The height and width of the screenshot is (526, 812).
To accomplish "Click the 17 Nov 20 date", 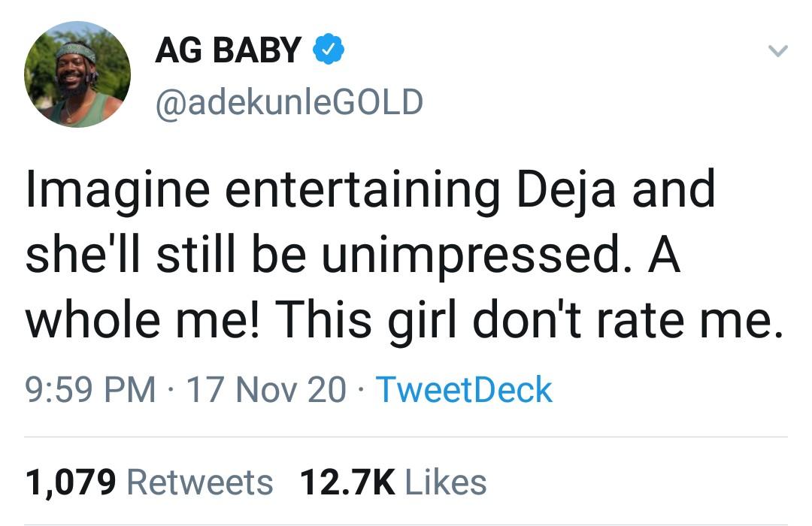I will [265, 390].
